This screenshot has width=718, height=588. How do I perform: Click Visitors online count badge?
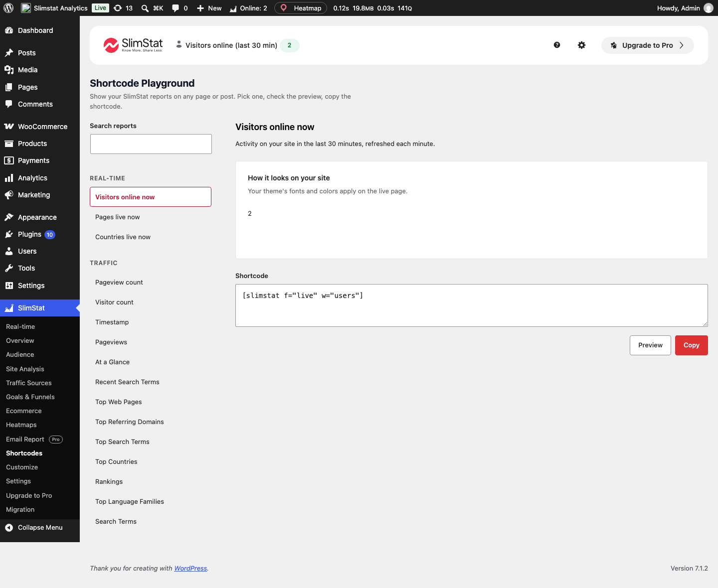(x=289, y=45)
